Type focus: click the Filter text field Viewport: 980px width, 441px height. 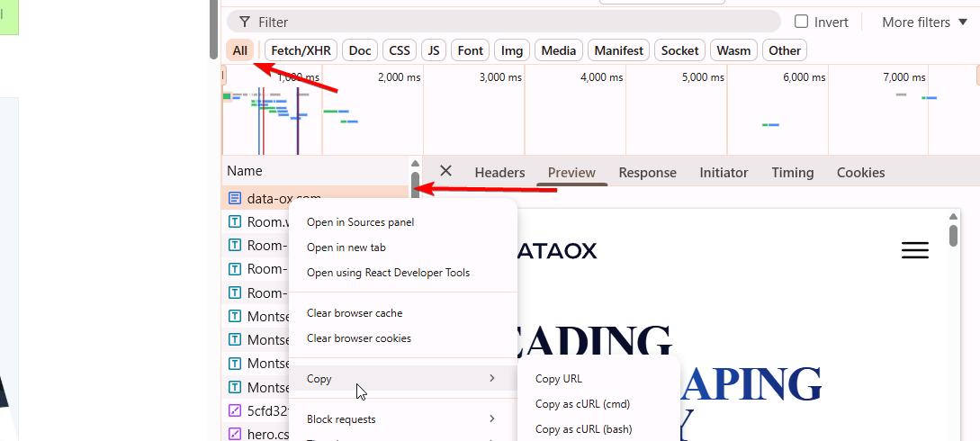513,22
